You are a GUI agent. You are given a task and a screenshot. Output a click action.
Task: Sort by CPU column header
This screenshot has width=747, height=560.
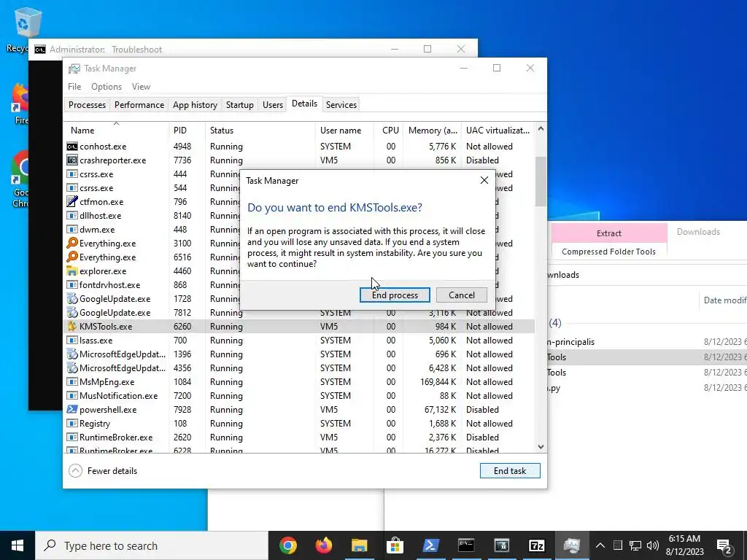pyautogui.click(x=388, y=130)
